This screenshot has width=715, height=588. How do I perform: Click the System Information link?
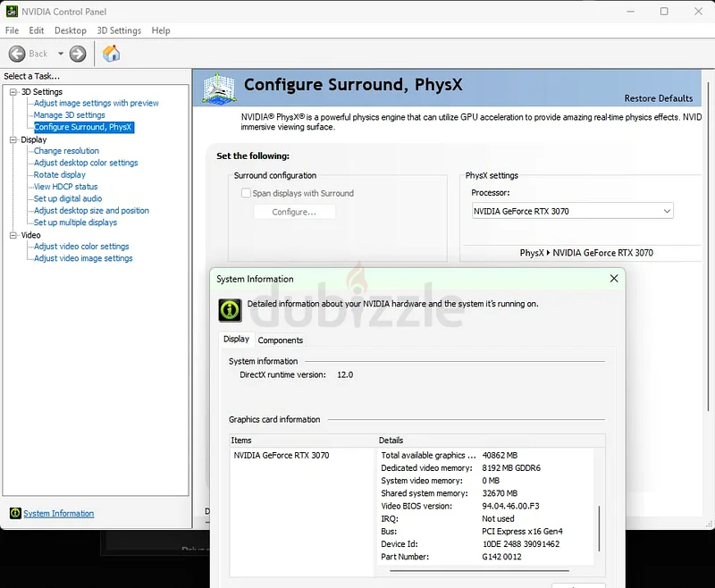tap(59, 513)
